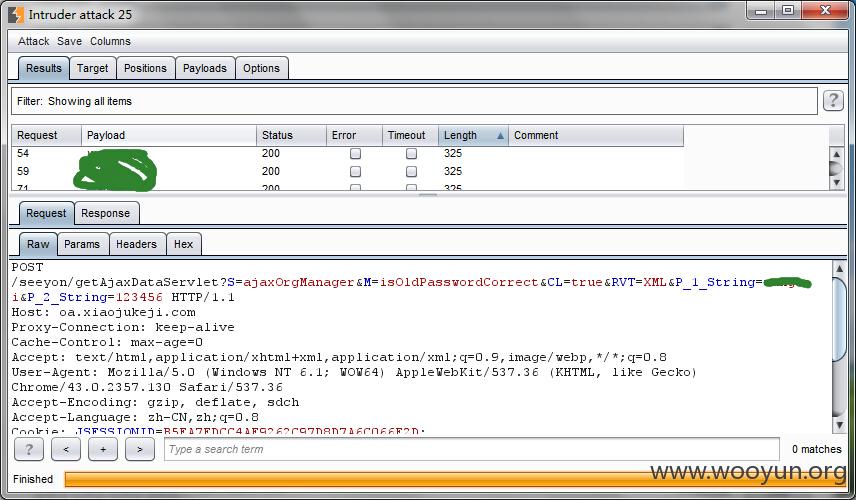
Task: Click the request text scrollbar thumb
Action: (x=839, y=319)
